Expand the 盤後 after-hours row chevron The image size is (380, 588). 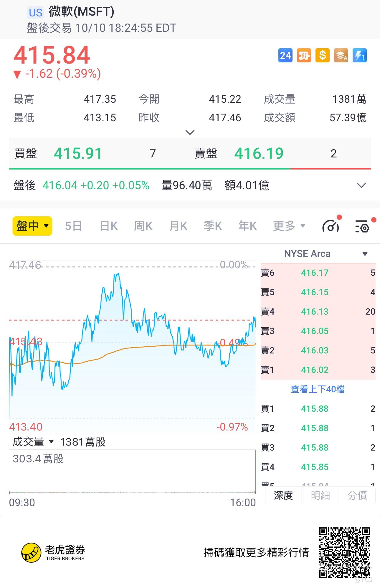(361, 185)
